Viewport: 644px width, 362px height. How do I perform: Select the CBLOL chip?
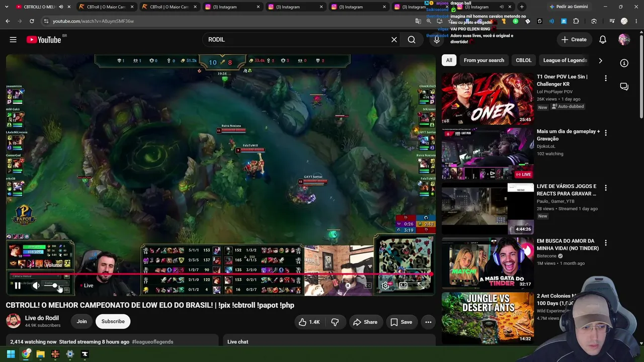tap(523, 60)
